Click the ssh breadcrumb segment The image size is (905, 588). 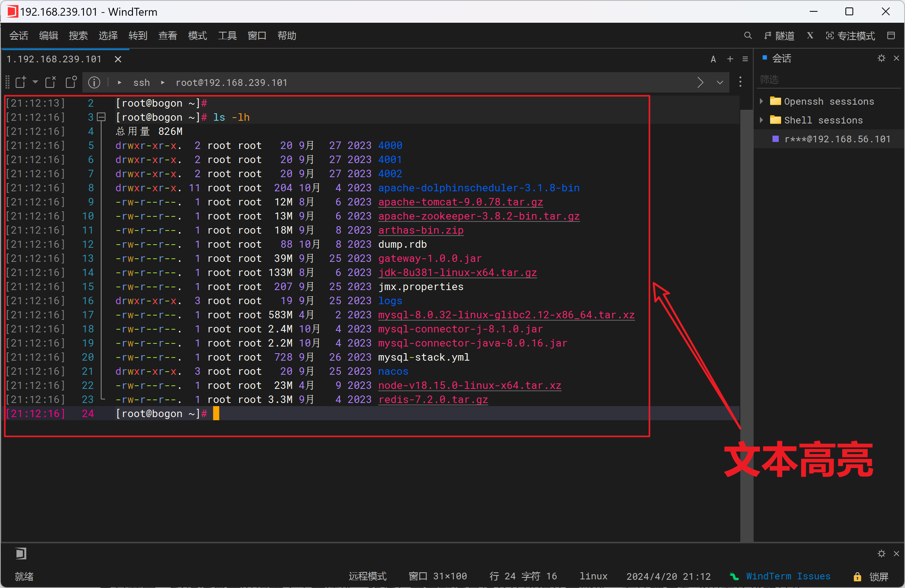142,83
